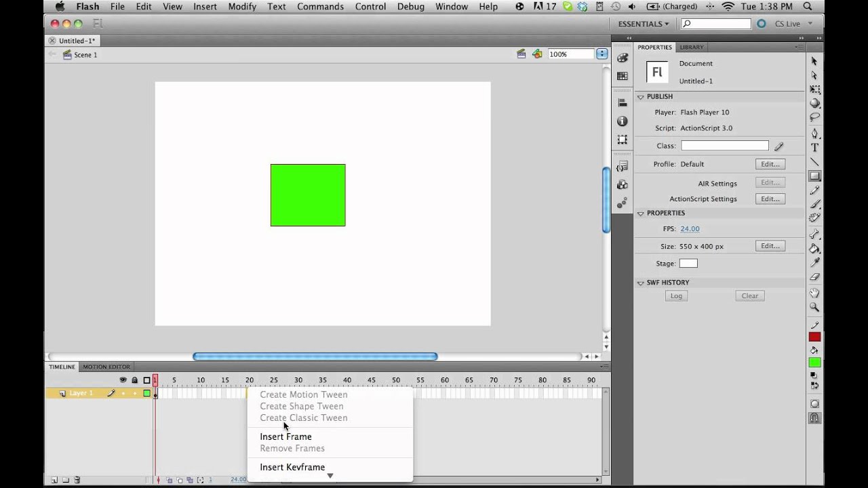Viewport: 868px width, 488px height.
Task: Click the Delete layer trash icon
Action: coord(77,480)
